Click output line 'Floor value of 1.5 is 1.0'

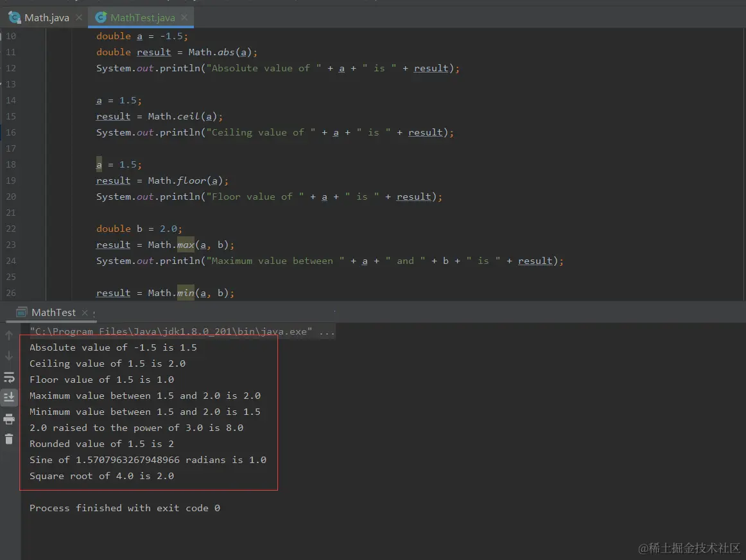point(102,380)
